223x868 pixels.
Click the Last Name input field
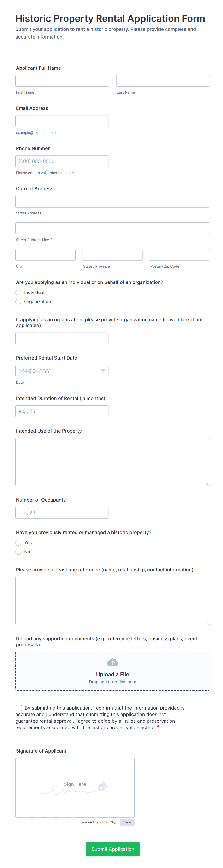point(163,80)
